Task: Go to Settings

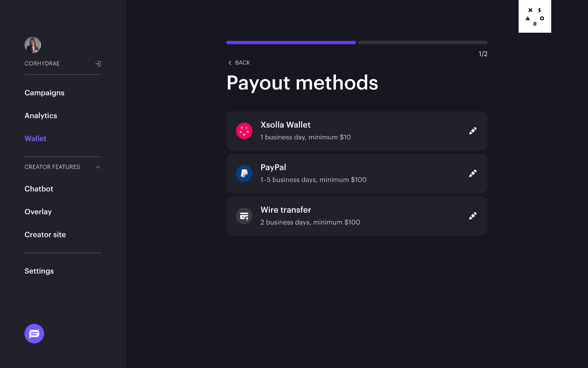Action: pyautogui.click(x=39, y=271)
